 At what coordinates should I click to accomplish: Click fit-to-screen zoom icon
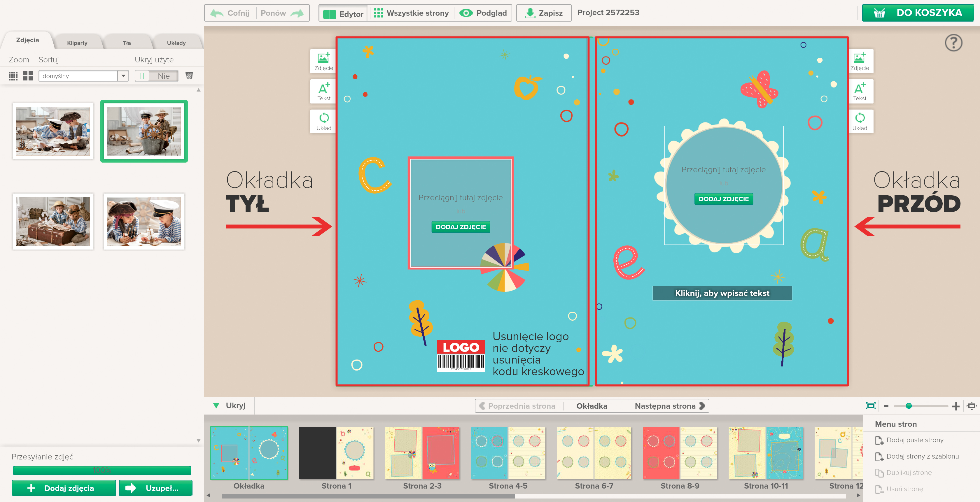(x=870, y=406)
